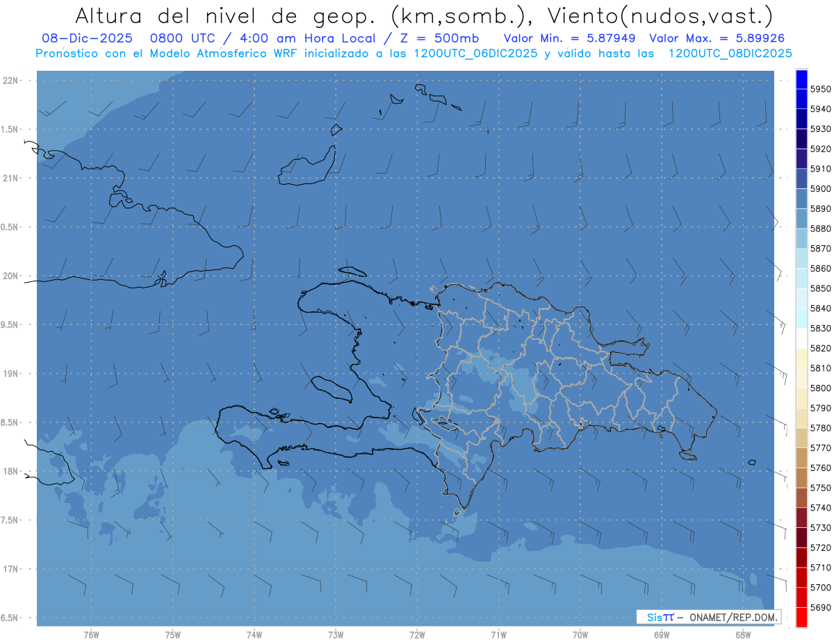The width and height of the screenshot is (834, 644).
Task: Click the date text '08-Dic-2025'
Action: coord(88,38)
